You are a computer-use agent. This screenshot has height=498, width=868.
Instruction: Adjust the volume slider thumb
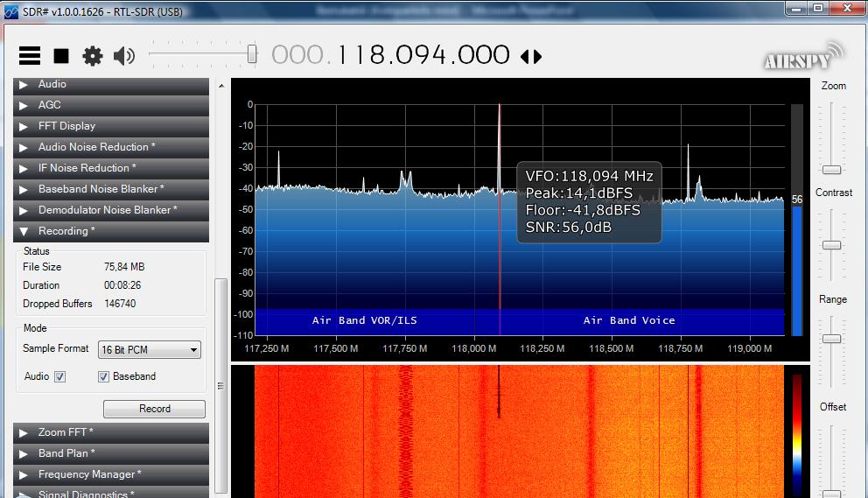pos(252,54)
